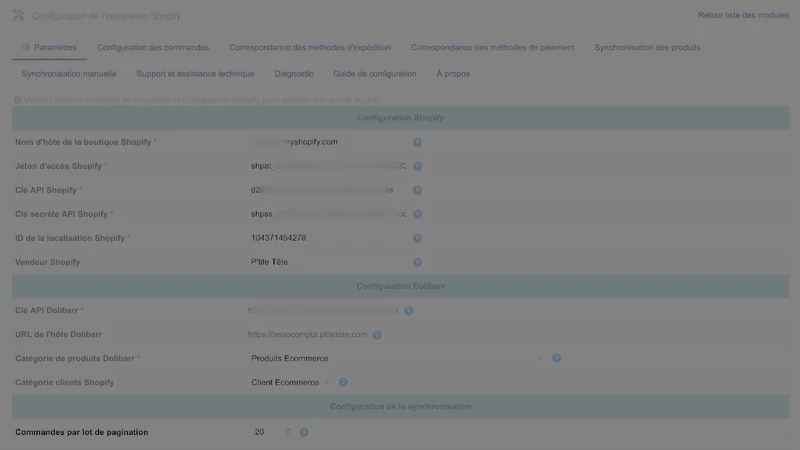Screen dimensions: 800x450
Task: Click the myshopify.com hostname field
Action: tap(328, 142)
